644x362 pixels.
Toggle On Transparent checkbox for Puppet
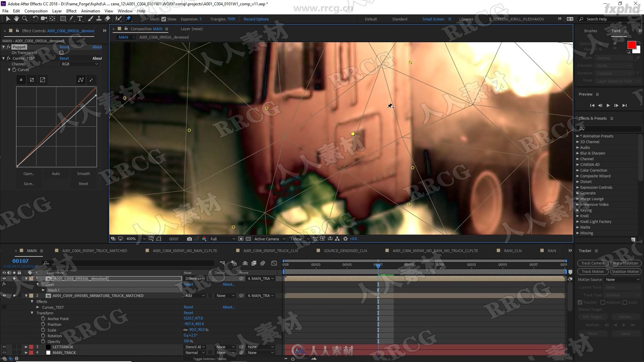pyautogui.click(x=61, y=53)
